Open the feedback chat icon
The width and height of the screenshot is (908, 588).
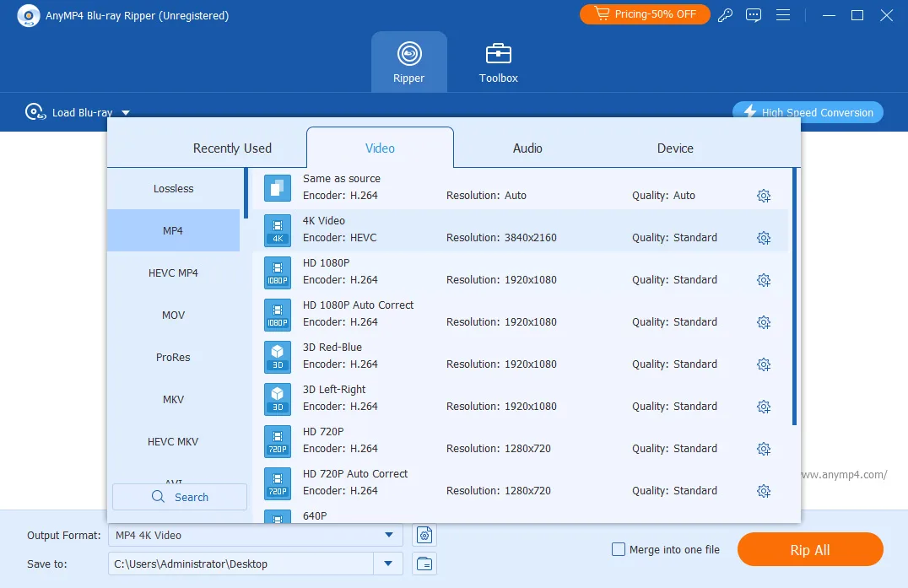[754, 15]
